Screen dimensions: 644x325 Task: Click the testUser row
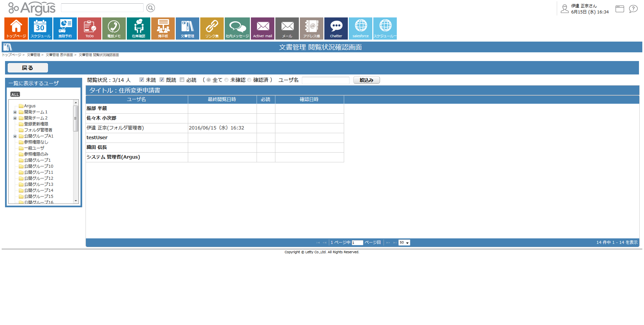coord(215,138)
